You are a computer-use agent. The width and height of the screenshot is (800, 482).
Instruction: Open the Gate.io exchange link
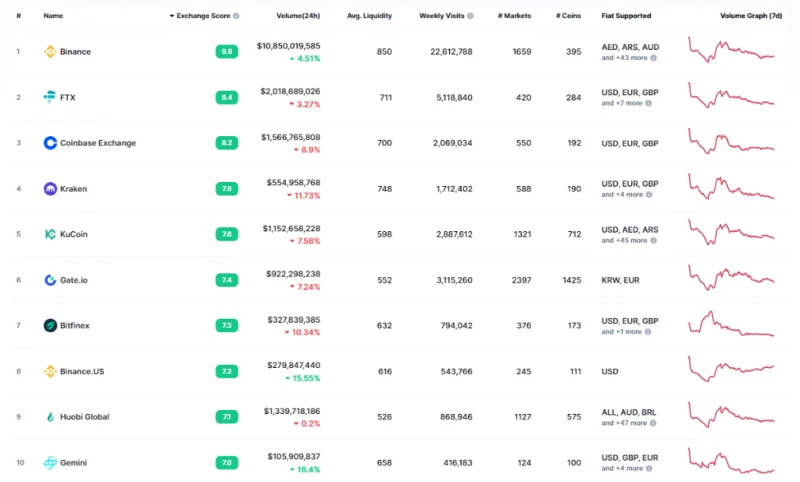(74, 280)
